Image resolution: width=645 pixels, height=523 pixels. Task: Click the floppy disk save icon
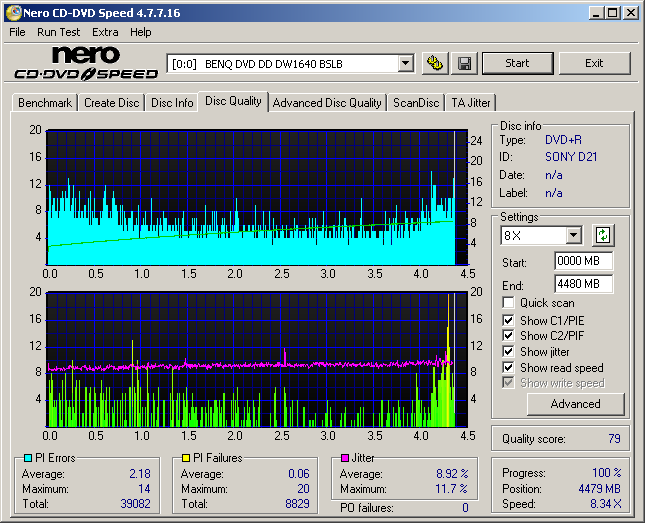coord(464,63)
